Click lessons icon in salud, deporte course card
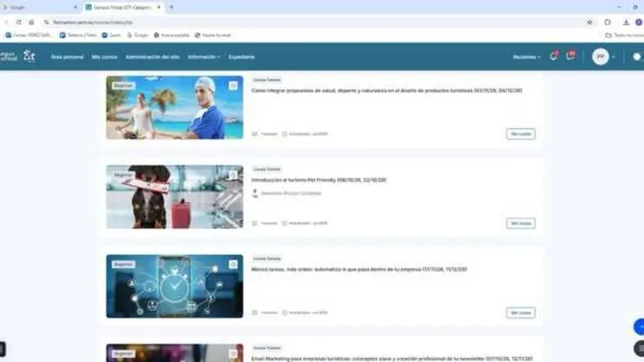This screenshot has height=362, width=644. coord(255,134)
